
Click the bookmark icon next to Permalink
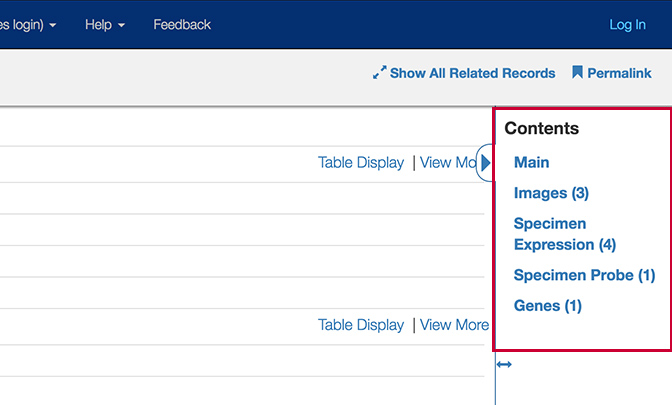577,72
